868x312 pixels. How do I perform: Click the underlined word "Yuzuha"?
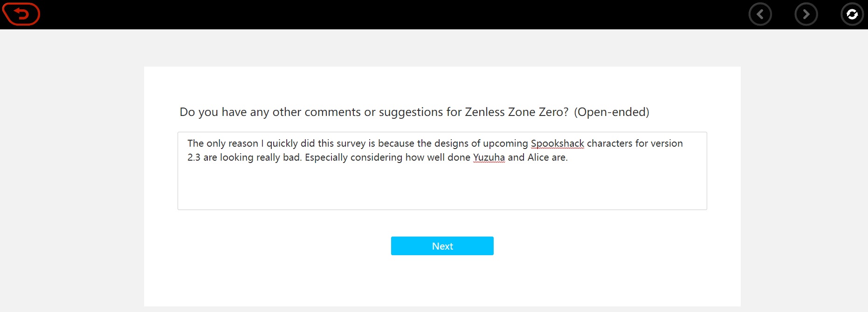[489, 157]
